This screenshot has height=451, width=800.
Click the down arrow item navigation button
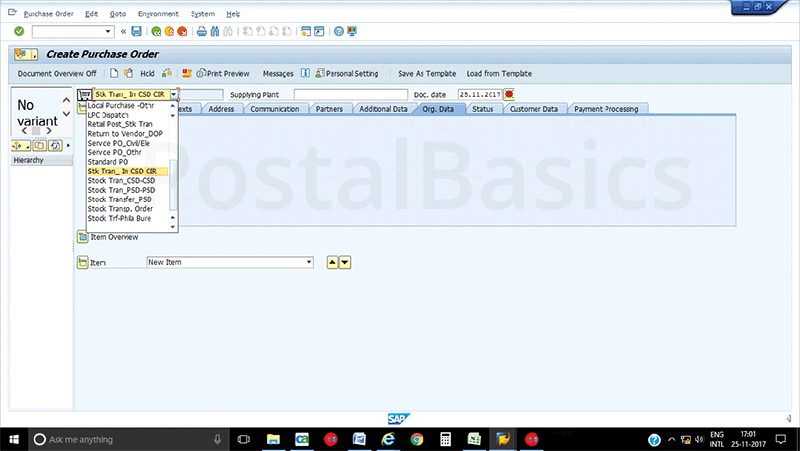click(345, 262)
